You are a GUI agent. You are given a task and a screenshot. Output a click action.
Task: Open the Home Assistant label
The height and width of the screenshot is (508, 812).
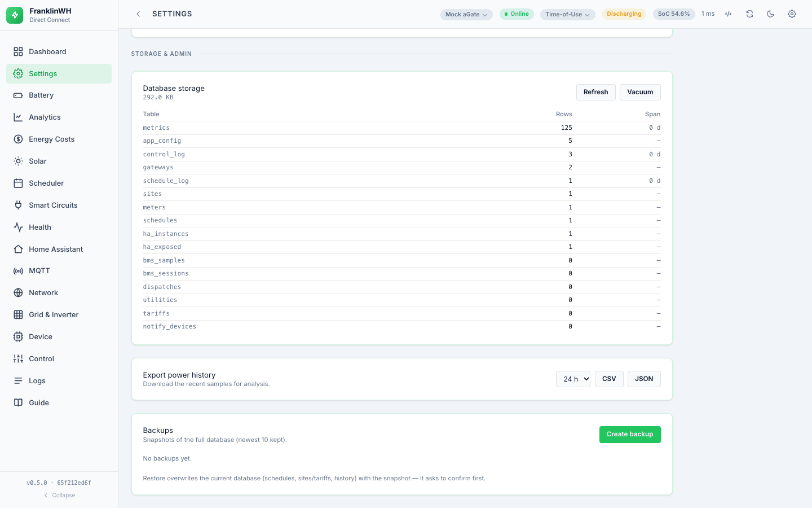point(56,249)
